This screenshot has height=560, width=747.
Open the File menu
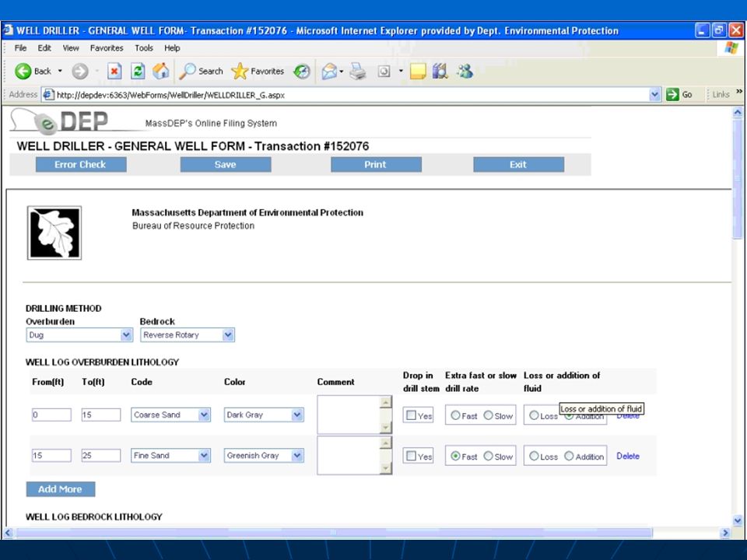(x=20, y=48)
